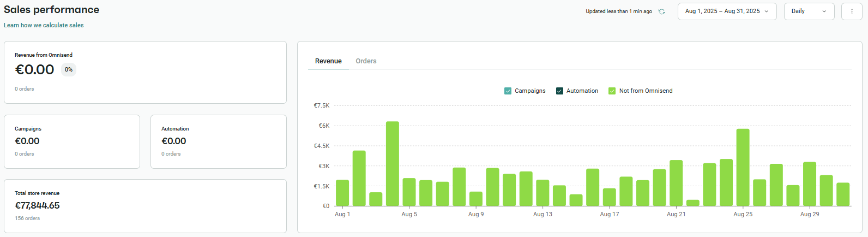The image size is (868, 237).
Task: Click the €1.5K axis label
Action: [x=322, y=186]
